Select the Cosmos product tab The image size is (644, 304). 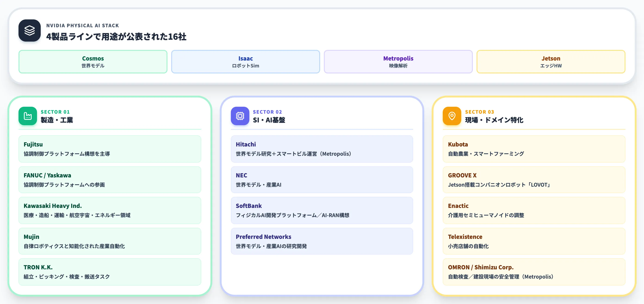click(x=93, y=62)
